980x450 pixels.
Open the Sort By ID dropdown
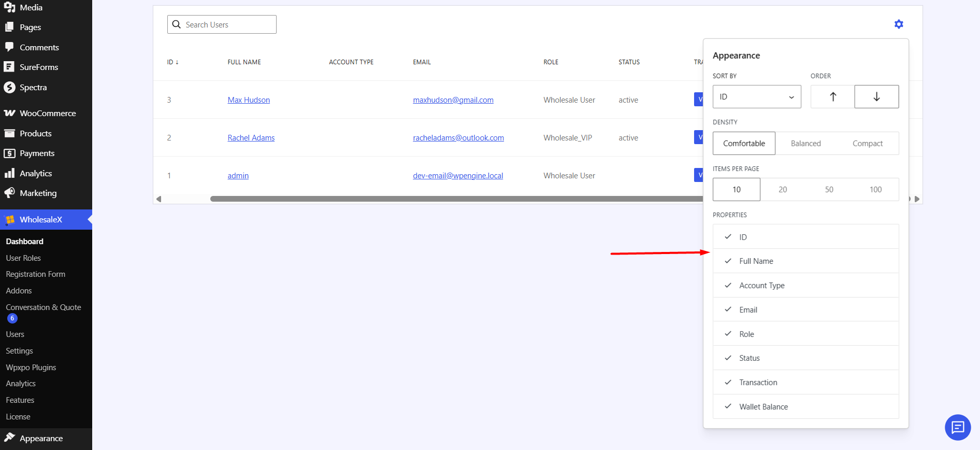[x=757, y=96]
